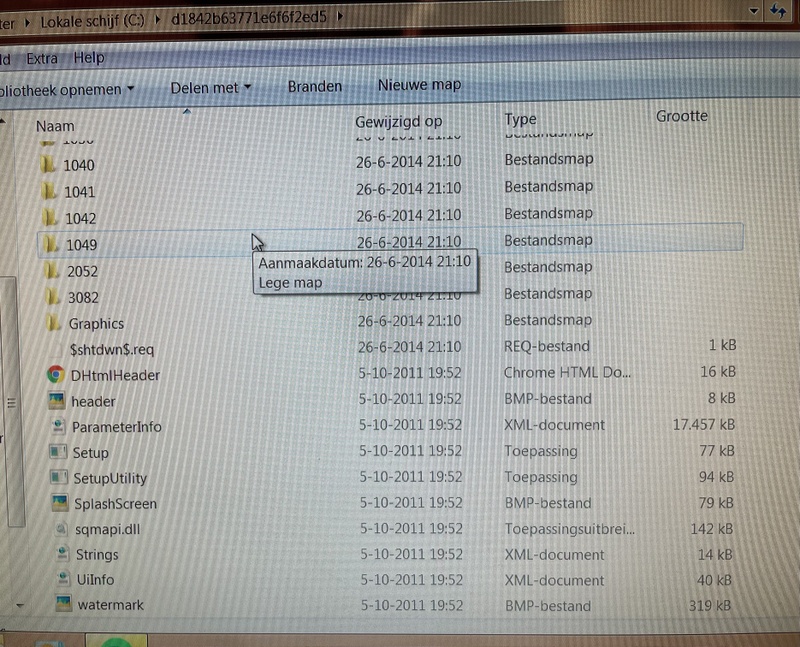Viewport: 800px width, 647px height.
Task: Sort by the Grootte column header
Action: 682,116
